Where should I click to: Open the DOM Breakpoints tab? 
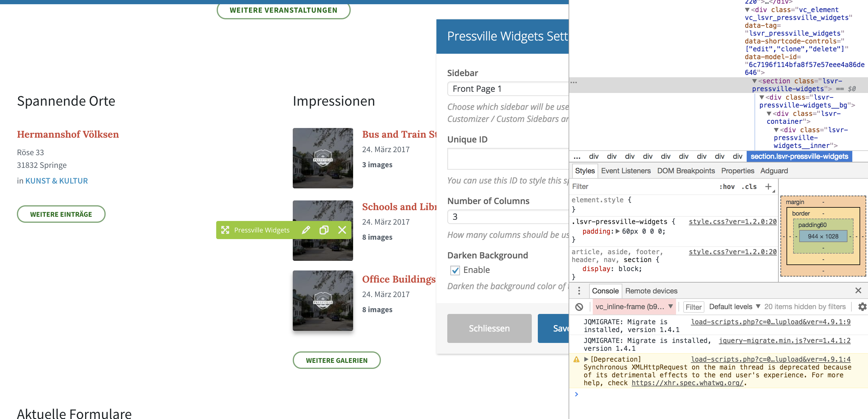(686, 171)
